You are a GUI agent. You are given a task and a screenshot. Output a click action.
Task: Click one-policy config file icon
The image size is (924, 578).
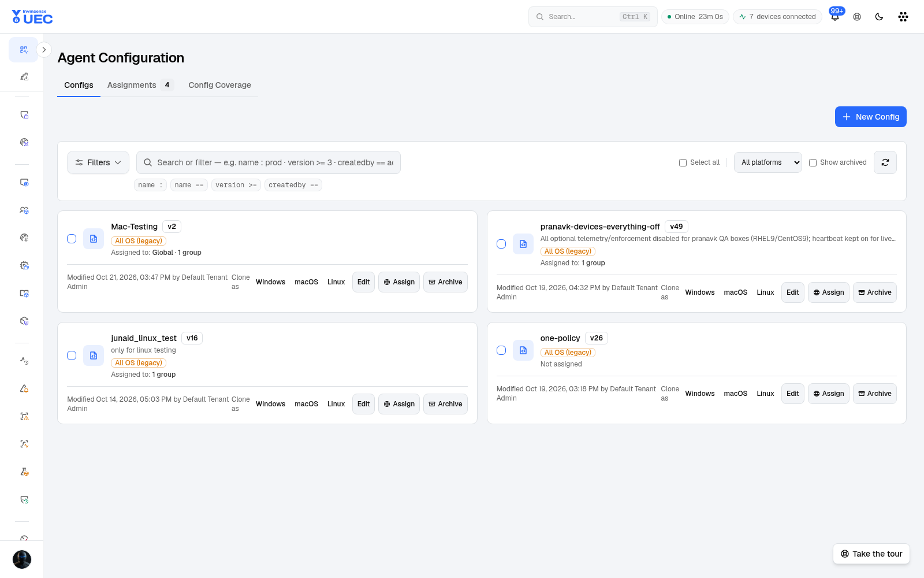coord(523,350)
